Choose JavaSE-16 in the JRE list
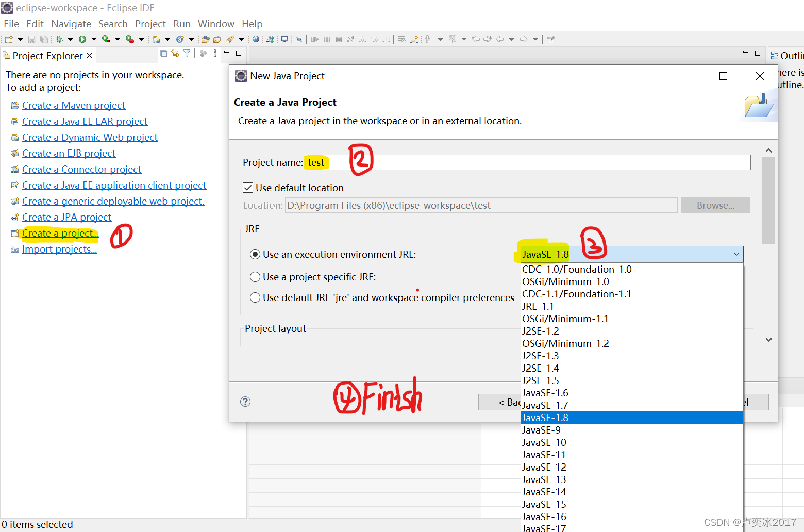The width and height of the screenshot is (804, 532). (632, 517)
